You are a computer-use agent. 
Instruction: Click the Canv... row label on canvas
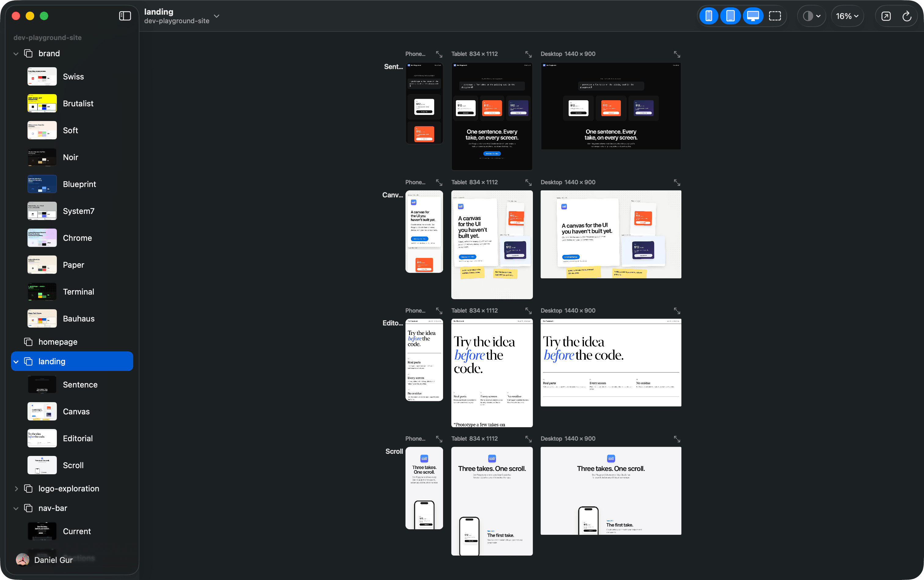click(392, 195)
